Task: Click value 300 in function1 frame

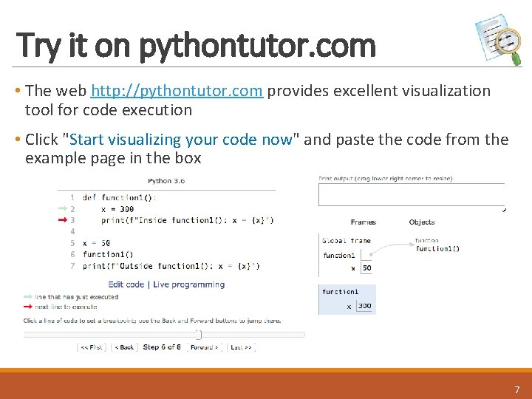Action: (364, 306)
